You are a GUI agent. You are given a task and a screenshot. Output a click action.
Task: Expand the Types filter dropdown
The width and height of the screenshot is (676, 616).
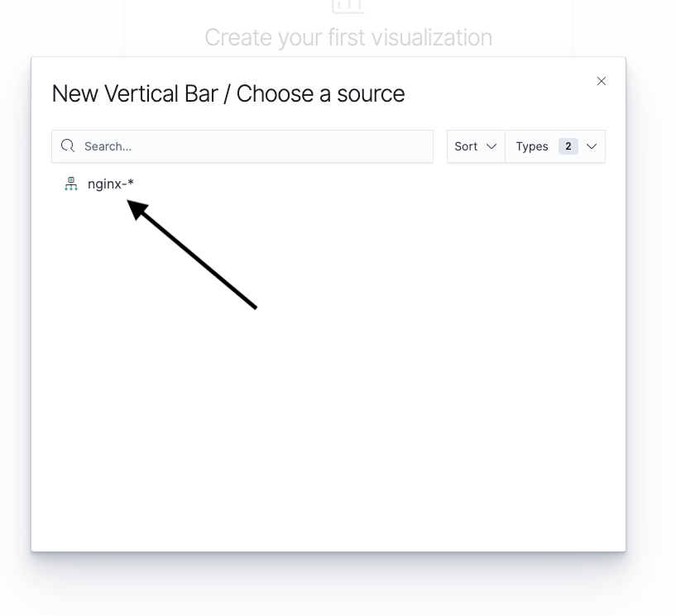click(x=555, y=146)
